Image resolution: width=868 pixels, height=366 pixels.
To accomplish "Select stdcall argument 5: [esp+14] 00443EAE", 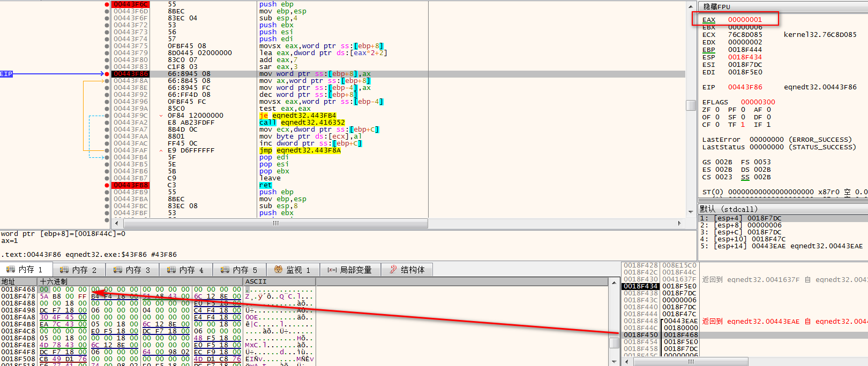I will pos(783,246).
